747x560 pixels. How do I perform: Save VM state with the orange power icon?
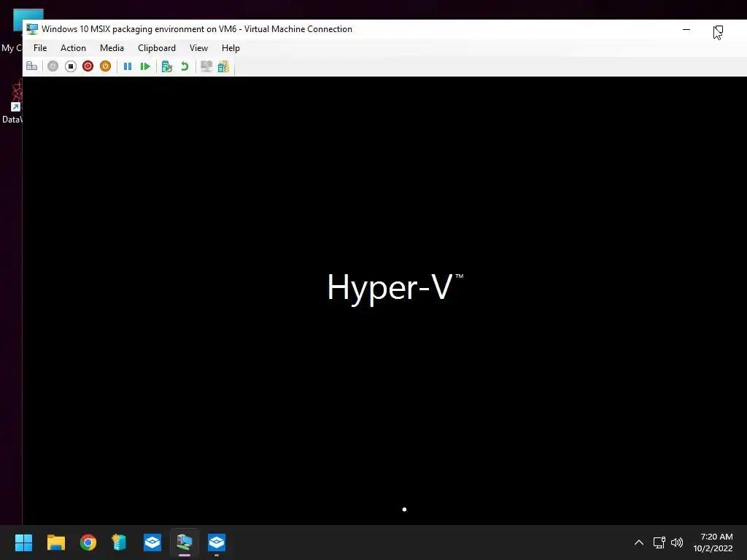tap(105, 66)
